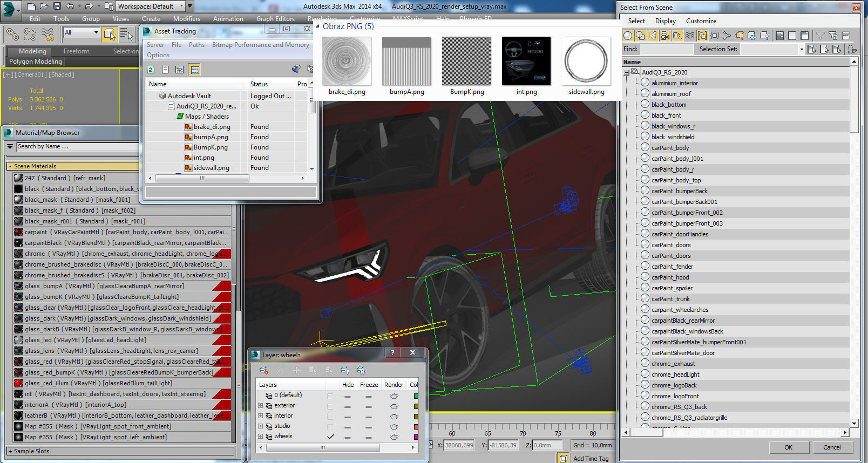Toggle the current-layer checkmark on wheels layer
Viewport: 868px width, 463px height.
click(x=330, y=437)
